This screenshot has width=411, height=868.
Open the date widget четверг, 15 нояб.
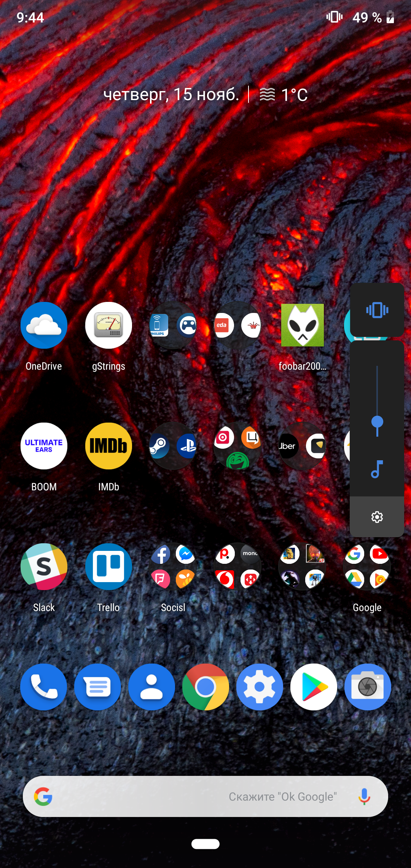point(171,94)
